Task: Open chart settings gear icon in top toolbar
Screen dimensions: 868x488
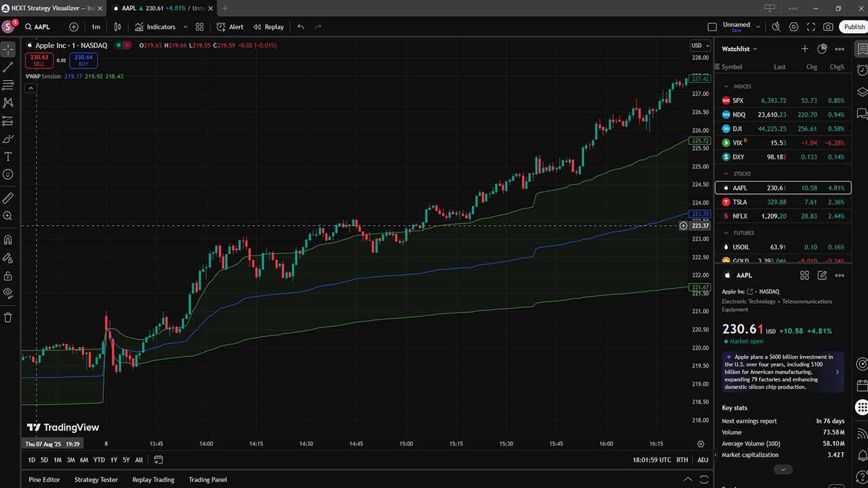Action: (x=793, y=27)
